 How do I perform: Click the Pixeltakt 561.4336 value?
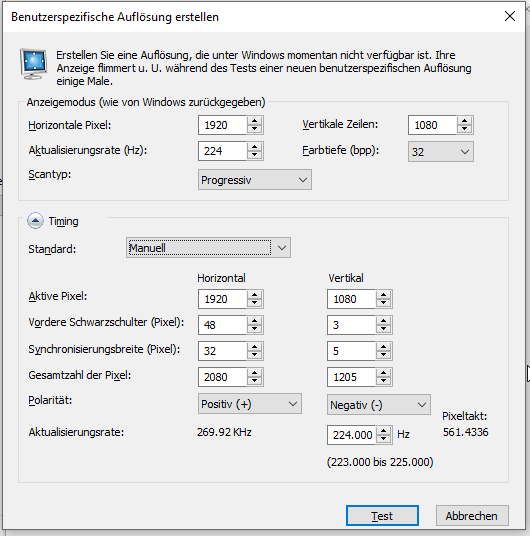pyautogui.click(x=466, y=432)
